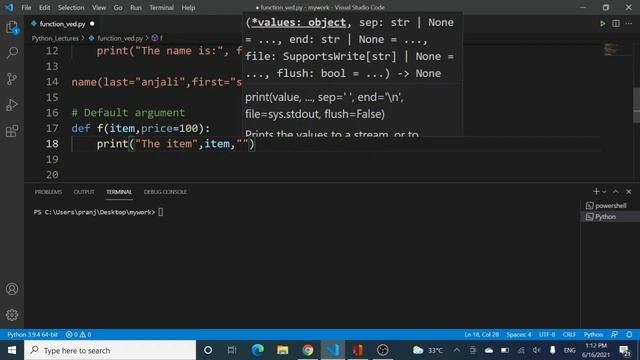Image resolution: width=640 pixels, height=360 pixels.
Task: Open the Windows Start menu
Action: click(12, 350)
